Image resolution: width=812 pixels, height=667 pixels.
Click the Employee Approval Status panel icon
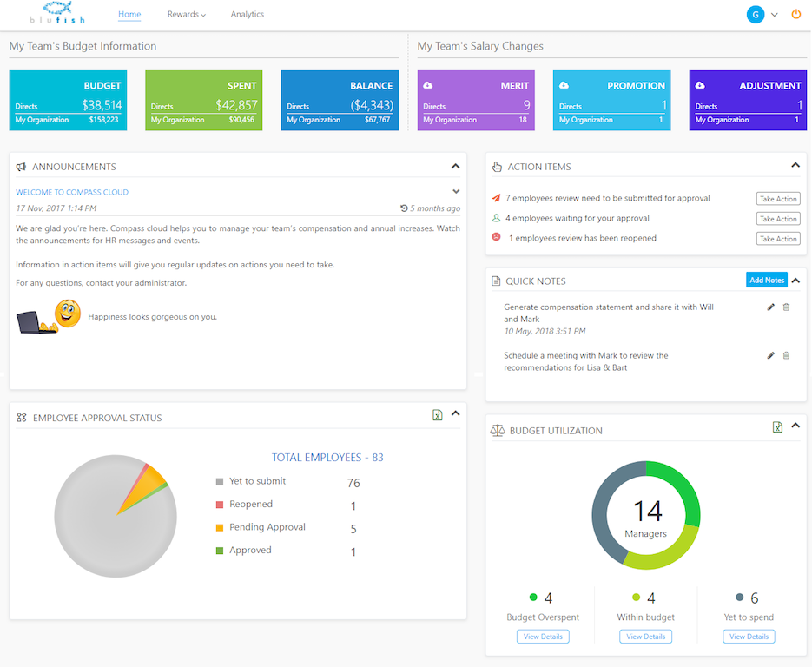(x=21, y=418)
